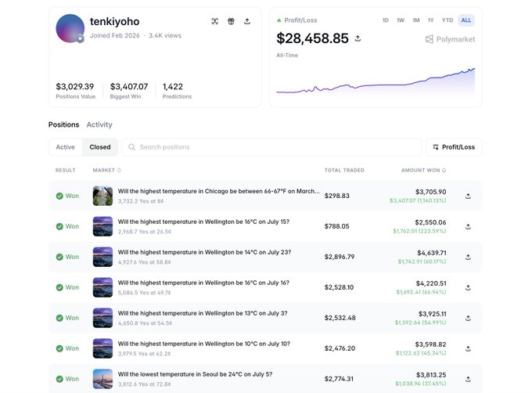The height and width of the screenshot is (393, 532).
Task: Open the Chicago 66-67°F market link
Action: pyautogui.click(x=219, y=191)
